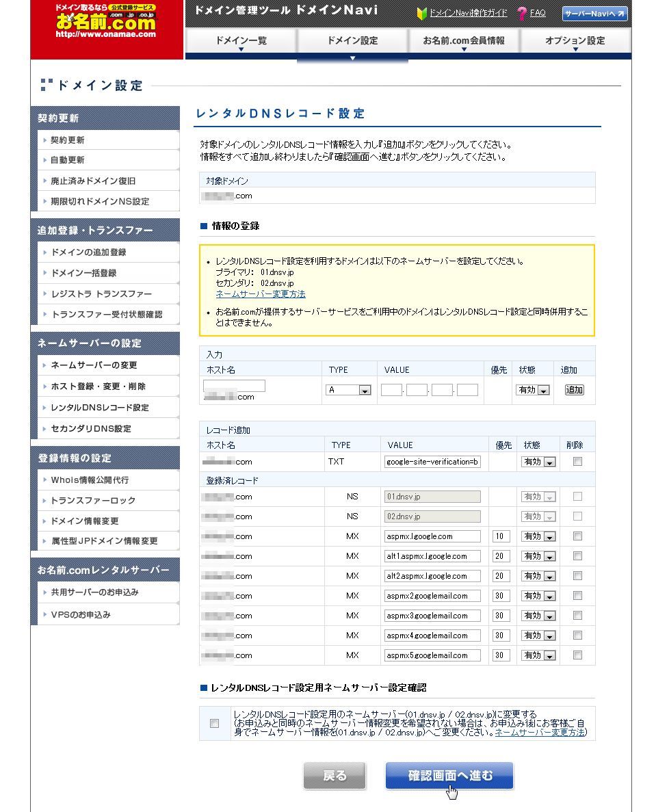Click the お名前.com logo
Screen dimensions: 669x812
(x=106, y=22)
